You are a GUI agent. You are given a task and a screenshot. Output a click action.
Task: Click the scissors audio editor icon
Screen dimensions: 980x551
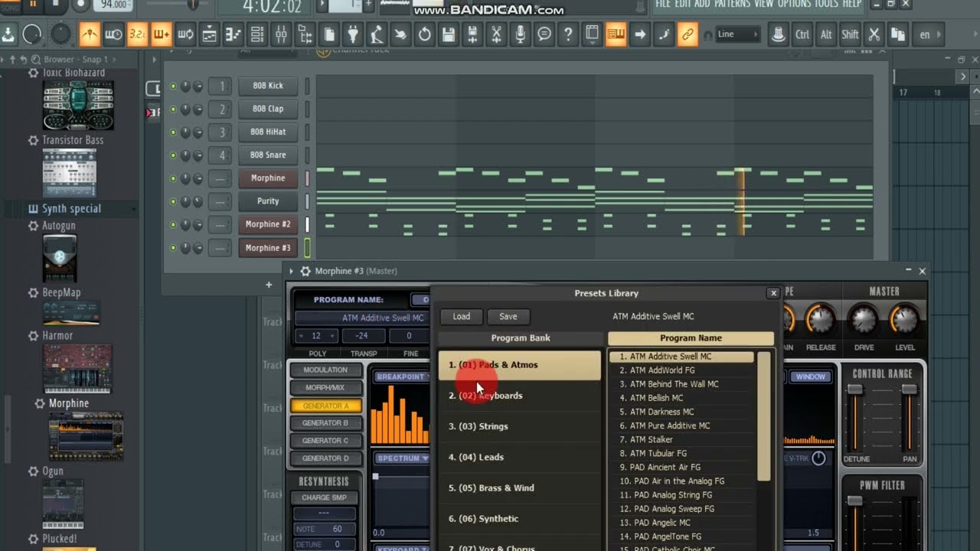(x=496, y=34)
